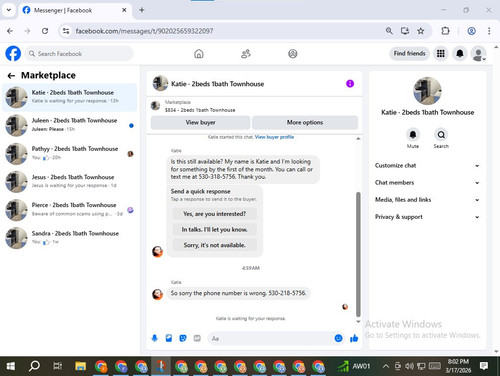Open the browser extensions puzzle icon
This screenshot has width=500, height=376.
click(445, 31)
